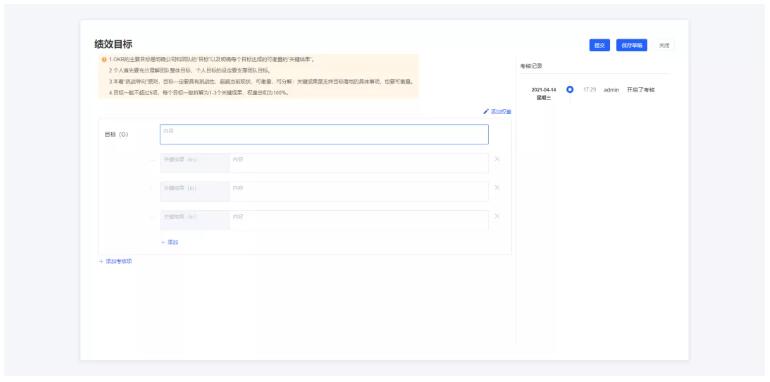
Task: Click the first key result grey label box
Action: (195, 163)
